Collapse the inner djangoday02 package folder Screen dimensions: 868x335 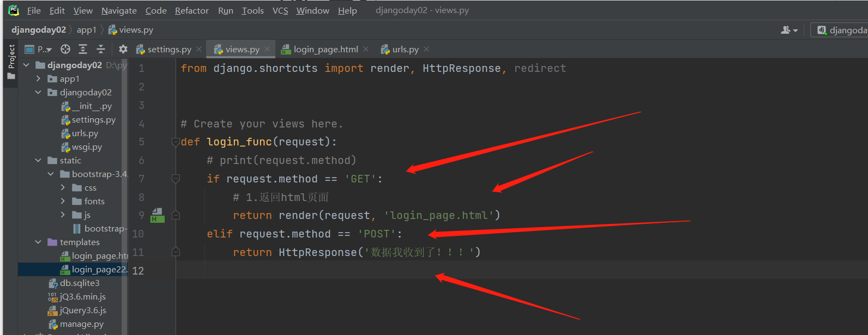(x=38, y=92)
